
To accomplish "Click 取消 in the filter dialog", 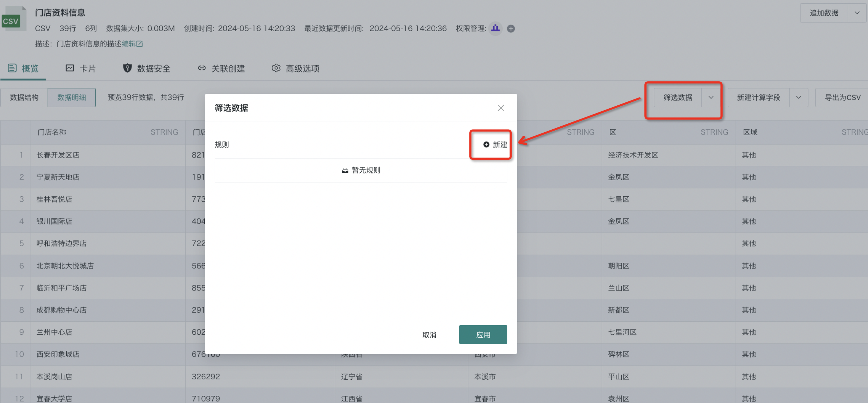I will (429, 335).
